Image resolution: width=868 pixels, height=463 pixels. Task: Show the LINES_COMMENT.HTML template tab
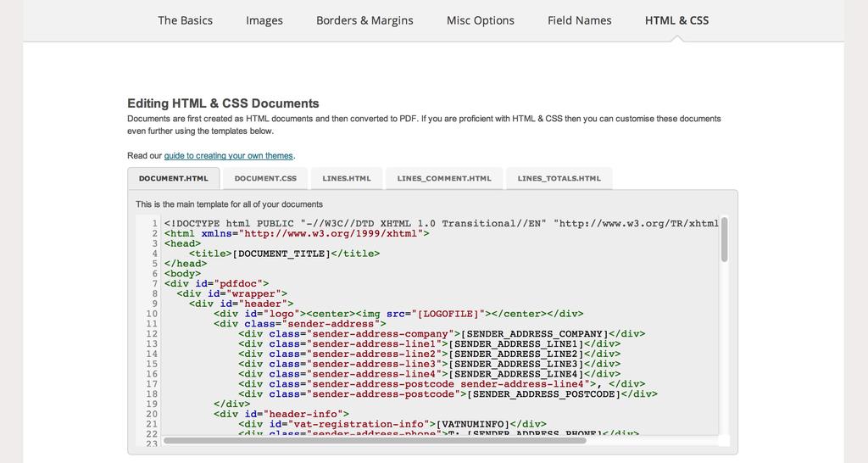coord(444,179)
